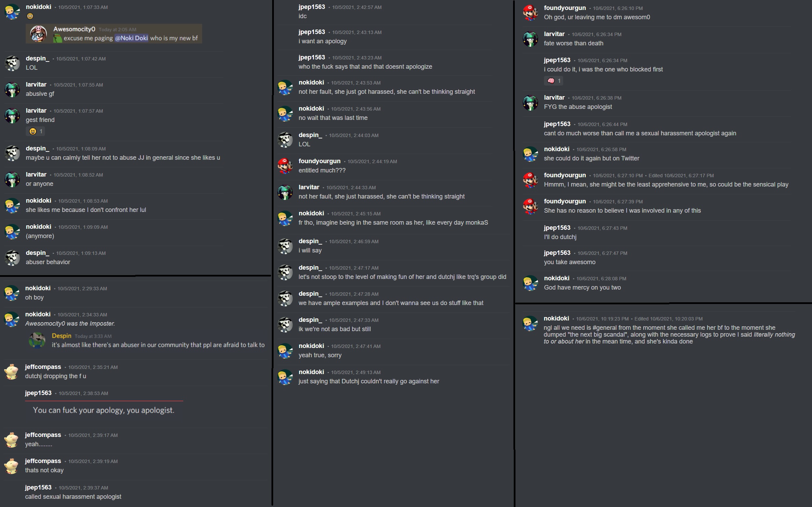Click larvitar's avatar beside "fate worse than death"
812x507 pixels.
coord(530,39)
